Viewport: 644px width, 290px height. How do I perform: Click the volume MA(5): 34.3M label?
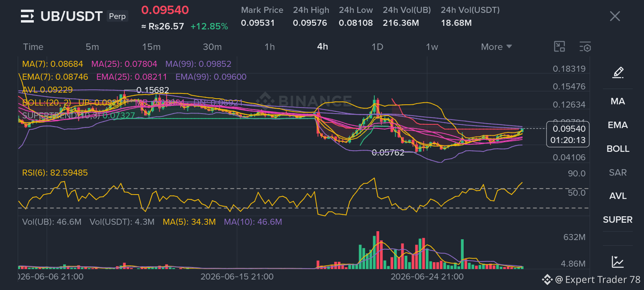(189, 222)
